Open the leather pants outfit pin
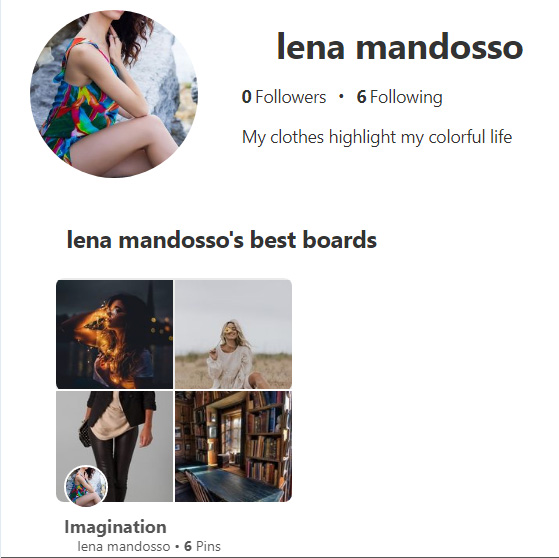 click(114, 446)
